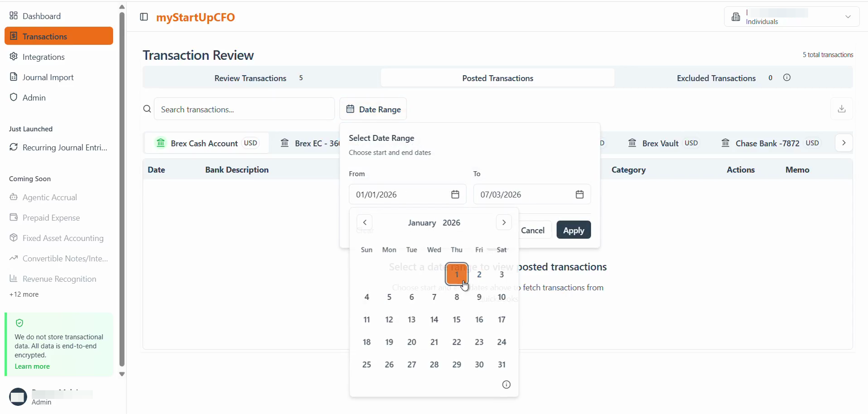Click myStartUpCFO logo
Screen dimensions: 868x414
point(196,17)
